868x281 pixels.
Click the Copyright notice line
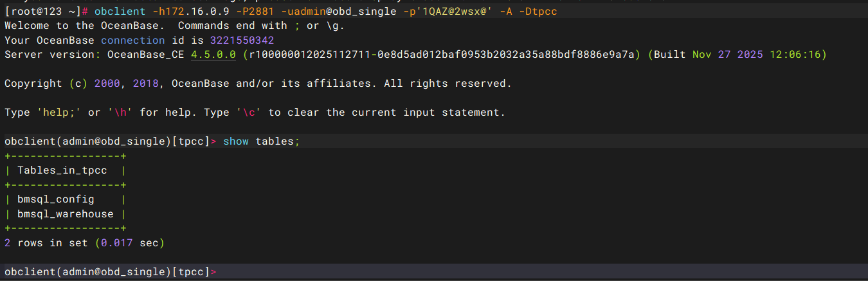tap(257, 84)
